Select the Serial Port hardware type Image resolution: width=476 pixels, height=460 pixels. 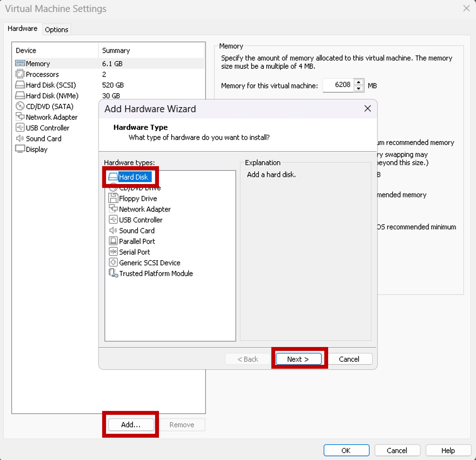pyautogui.click(x=134, y=252)
